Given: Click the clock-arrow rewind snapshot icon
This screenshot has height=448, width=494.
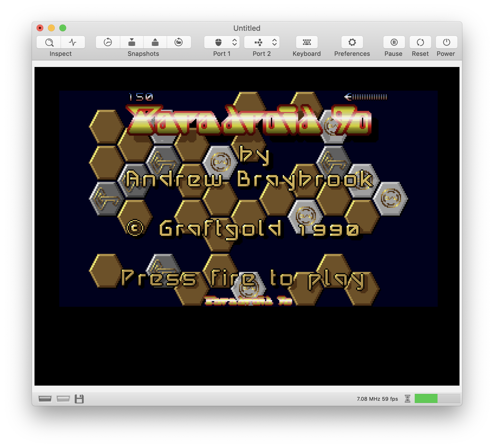Looking at the screenshot, I should pos(108,42).
